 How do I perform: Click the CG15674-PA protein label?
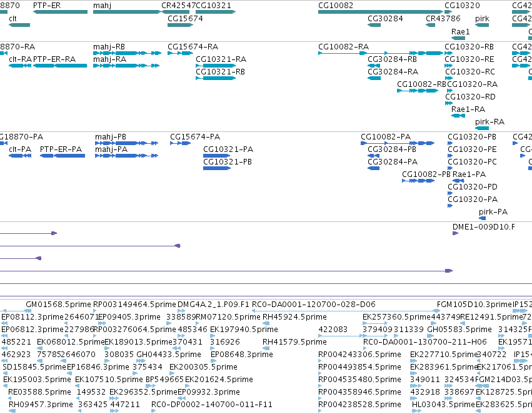point(195,137)
